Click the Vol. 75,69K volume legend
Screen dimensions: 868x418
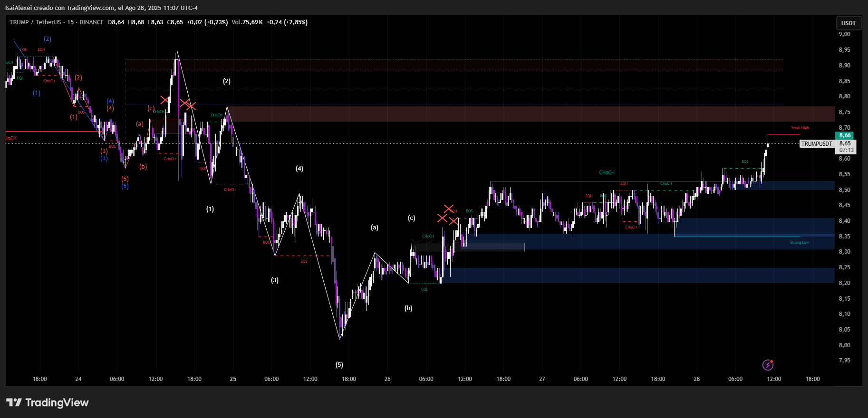(x=247, y=22)
